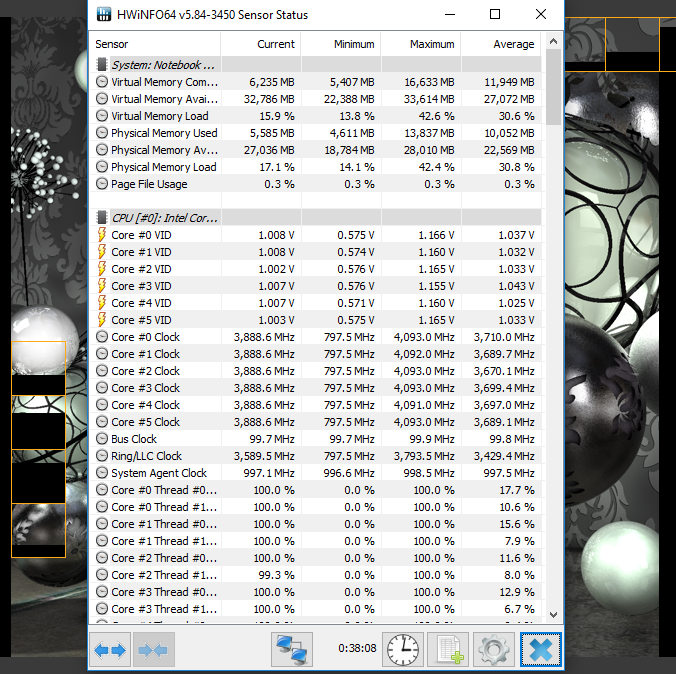Click the clock icon of Bus Clock
676x674 pixels.
pos(102,439)
